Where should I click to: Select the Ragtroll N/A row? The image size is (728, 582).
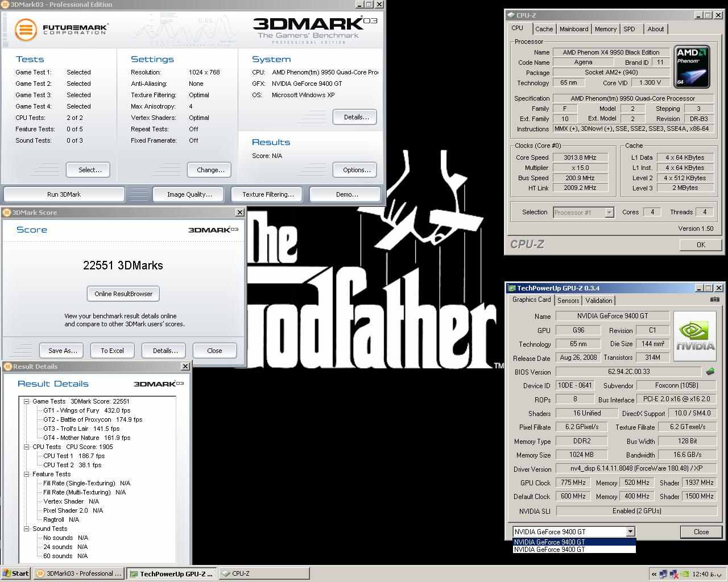click(x=61, y=519)
